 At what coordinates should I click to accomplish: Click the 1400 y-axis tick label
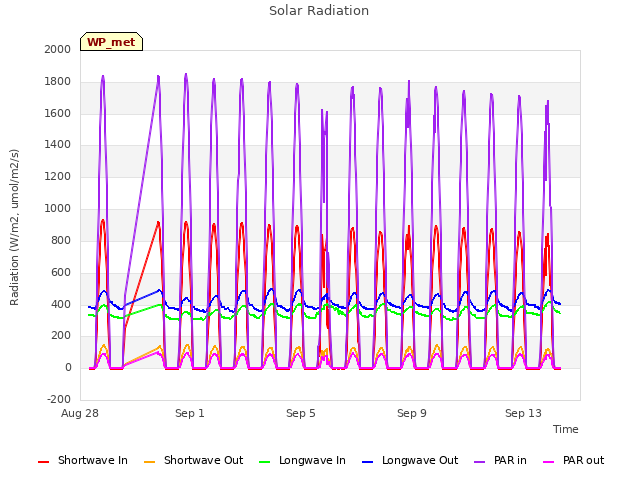pyautogui.click(x=58, y=144)
